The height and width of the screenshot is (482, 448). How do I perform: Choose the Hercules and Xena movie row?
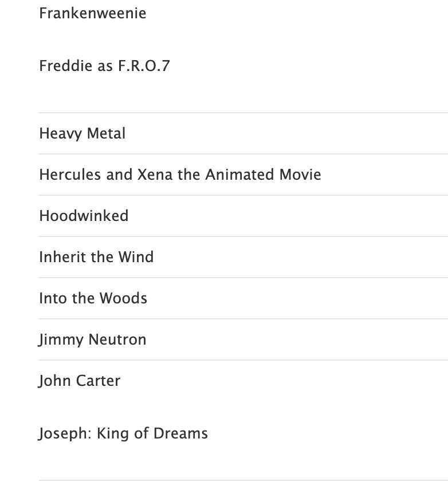tap(180, 175)
